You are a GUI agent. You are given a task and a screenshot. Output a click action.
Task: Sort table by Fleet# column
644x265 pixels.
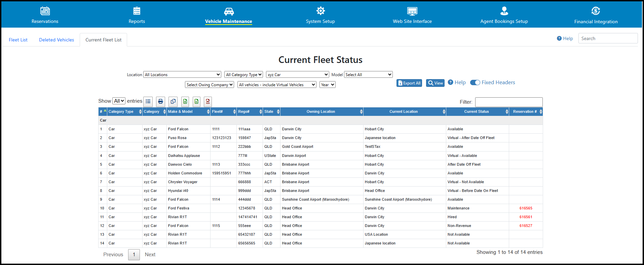click(224, 111)
